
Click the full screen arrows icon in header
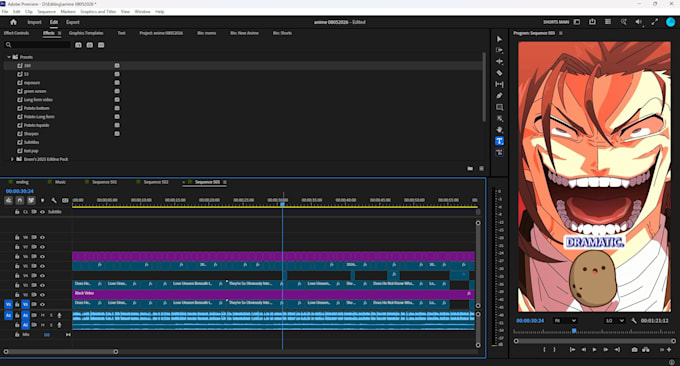654,22
